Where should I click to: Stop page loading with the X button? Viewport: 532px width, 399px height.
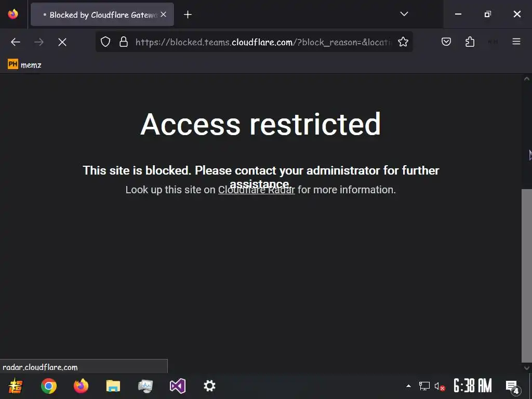tap(62, 42)
